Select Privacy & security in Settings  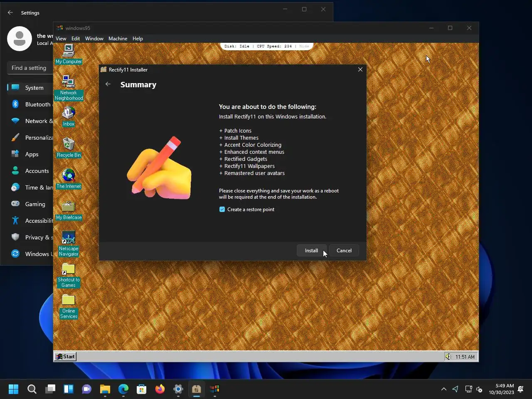(x=30, y=237)
